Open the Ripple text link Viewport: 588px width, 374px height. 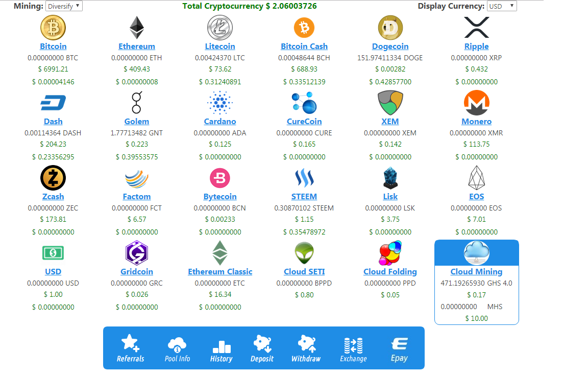pyautogui.click(x=476, y=46)
